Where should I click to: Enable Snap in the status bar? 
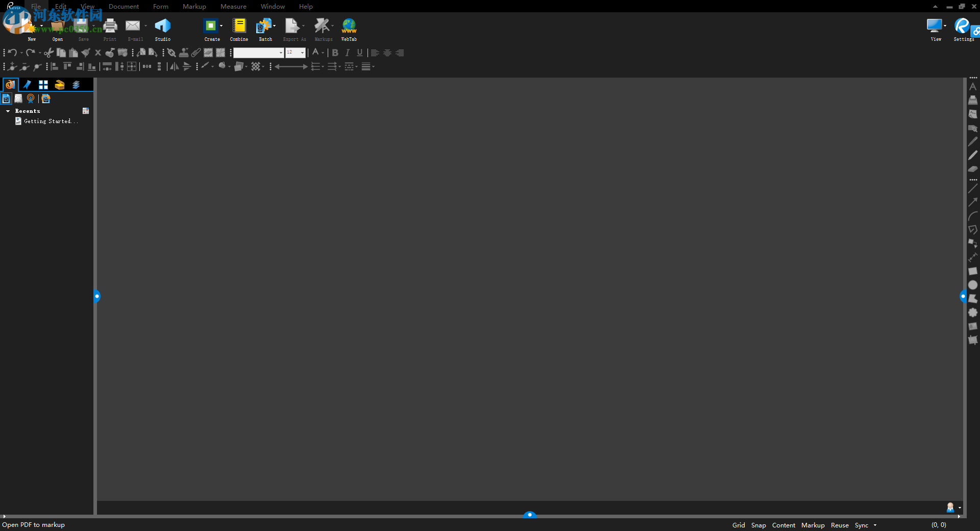point(758,525)
